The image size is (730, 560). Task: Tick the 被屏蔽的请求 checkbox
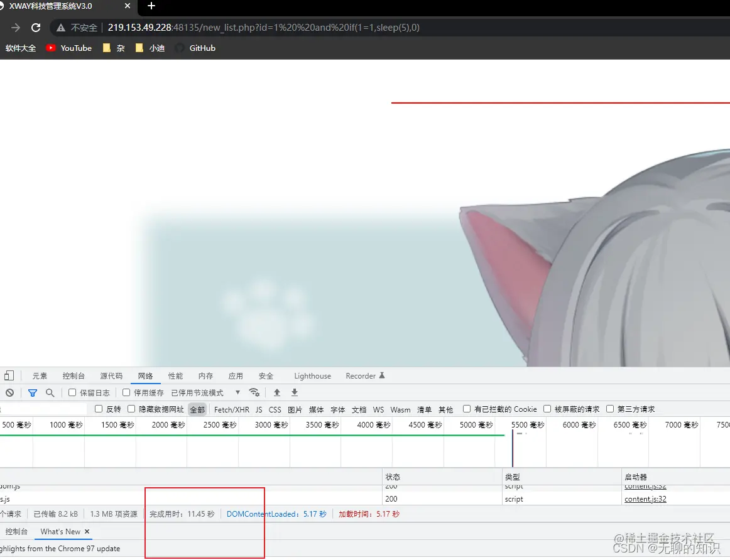548,409
